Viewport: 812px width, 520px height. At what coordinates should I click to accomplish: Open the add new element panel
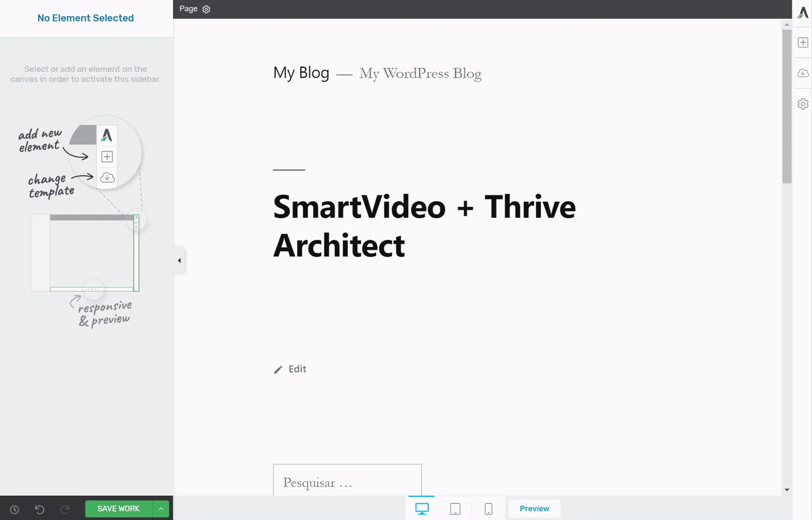(x=803, y=42)
